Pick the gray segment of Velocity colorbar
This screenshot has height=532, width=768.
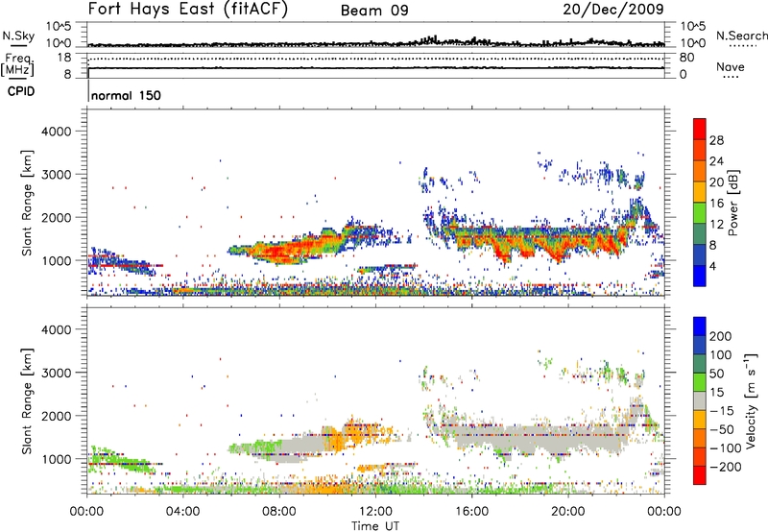[700, 401]
